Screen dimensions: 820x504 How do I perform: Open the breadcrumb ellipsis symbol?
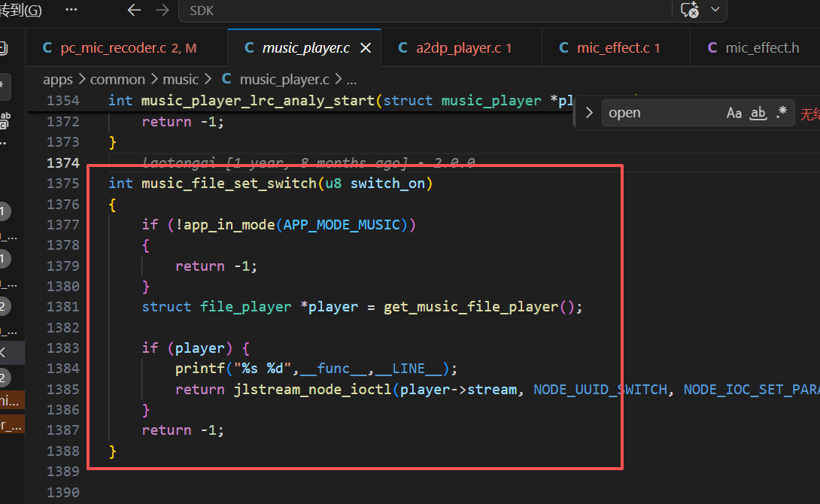click(x=351, y=80)
